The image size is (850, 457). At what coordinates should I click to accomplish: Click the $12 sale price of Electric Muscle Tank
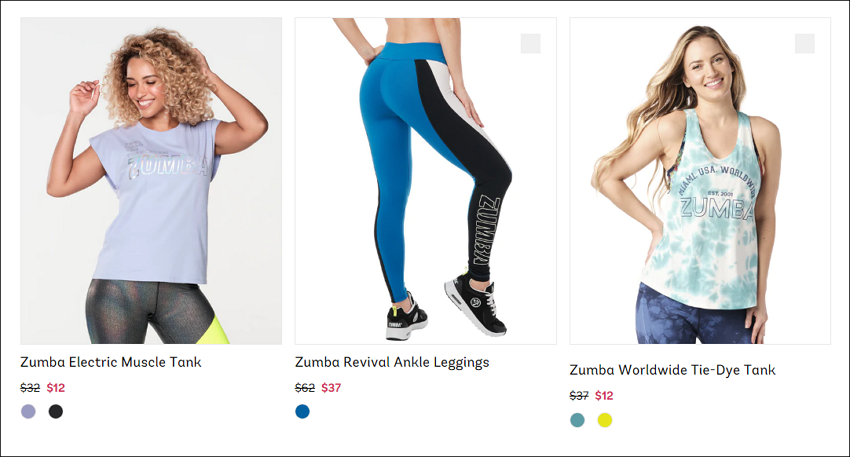[x=56, y=388]
